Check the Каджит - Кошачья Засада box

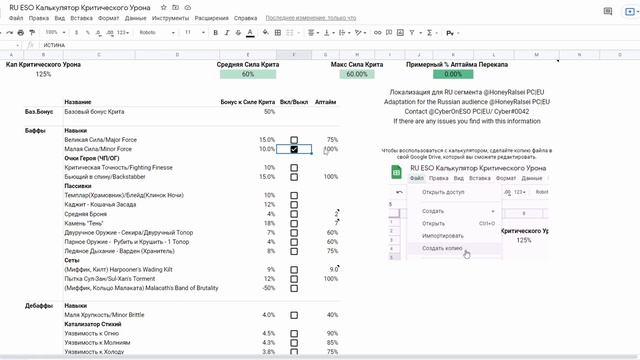[x=294, y=205]
